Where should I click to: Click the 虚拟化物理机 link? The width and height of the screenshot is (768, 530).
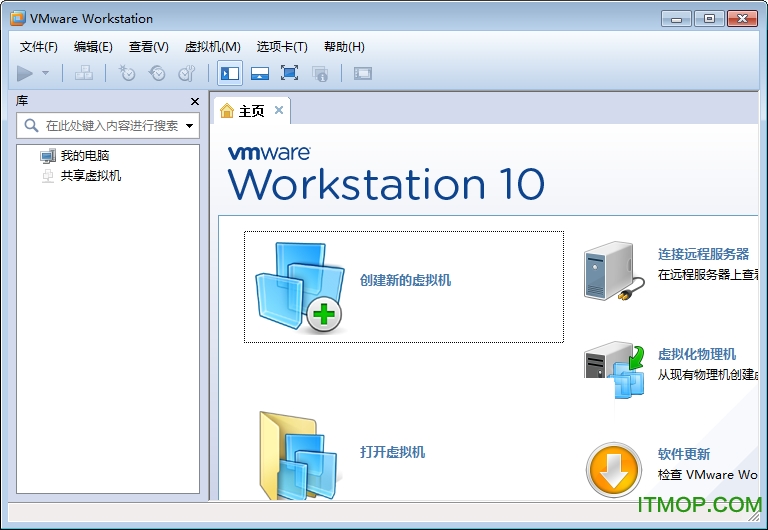(x=697, y=354)
